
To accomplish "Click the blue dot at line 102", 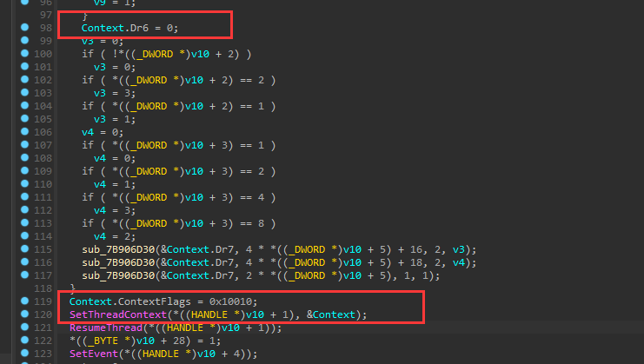I will pyautogui.click(x=23, y=80).
